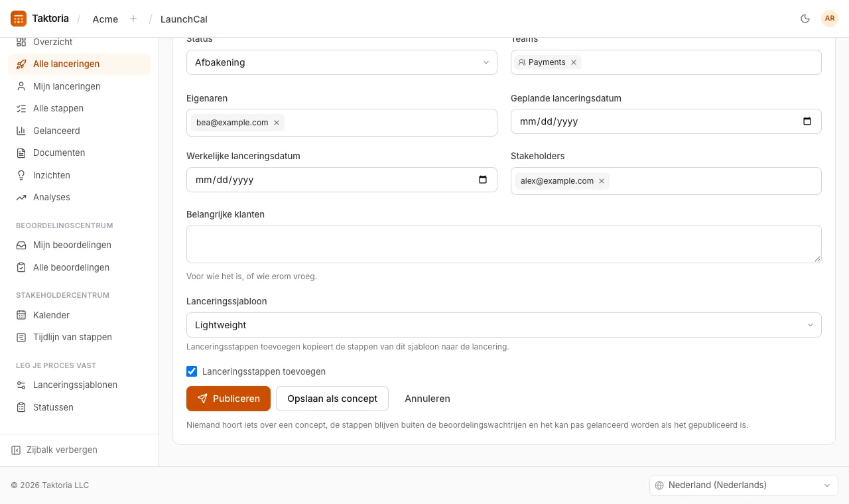849x504 pixels.
Task: Click into the Stakeholders field
Action: pyautogui.click(x=666, y=181)
